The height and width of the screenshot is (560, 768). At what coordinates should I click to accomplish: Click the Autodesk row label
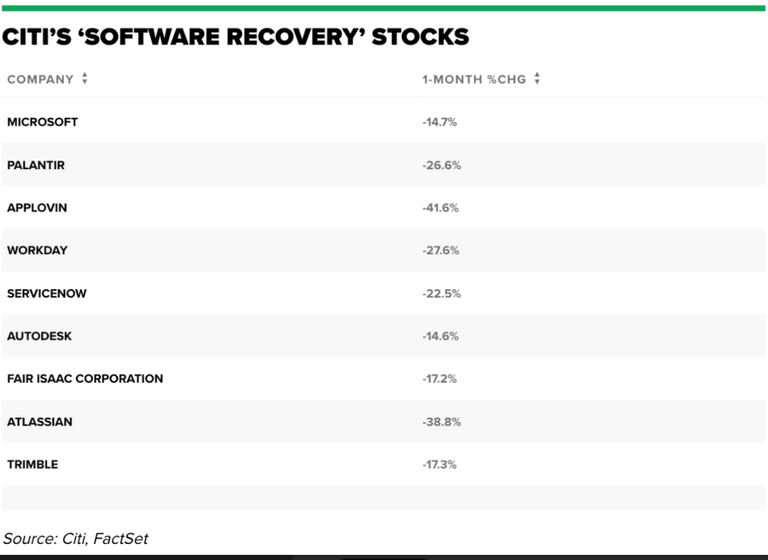point(39,336)
